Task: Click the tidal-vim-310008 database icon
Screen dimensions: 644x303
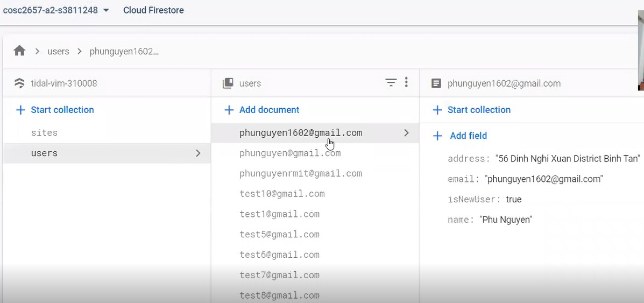Action: (x=19, y=83)
